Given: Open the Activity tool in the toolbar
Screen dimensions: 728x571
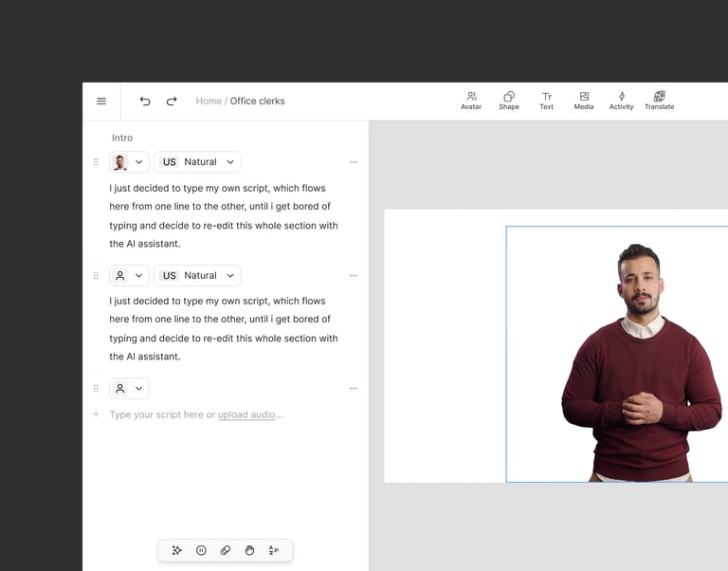Looking at the screenshot, I should point(621,101).
